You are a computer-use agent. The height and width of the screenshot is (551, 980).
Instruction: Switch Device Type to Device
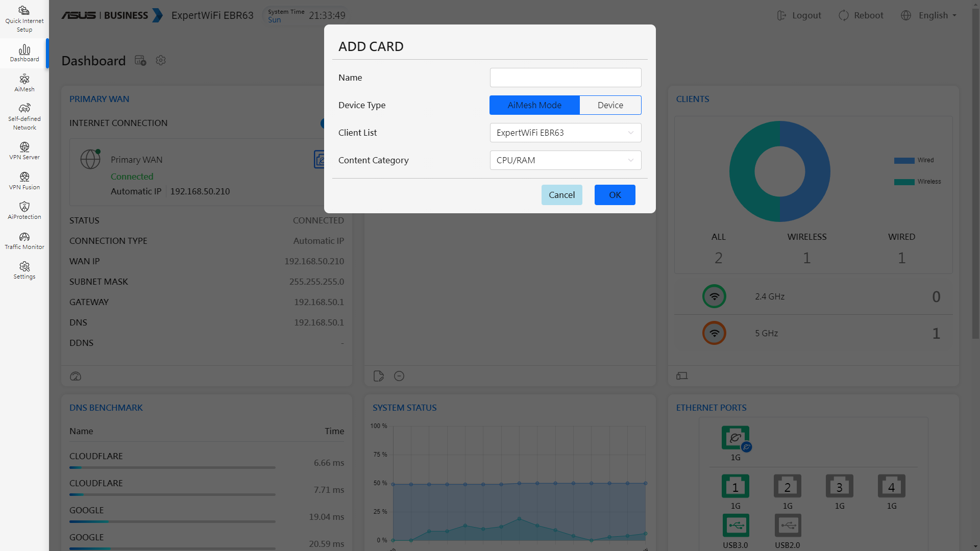pos(610,105)
